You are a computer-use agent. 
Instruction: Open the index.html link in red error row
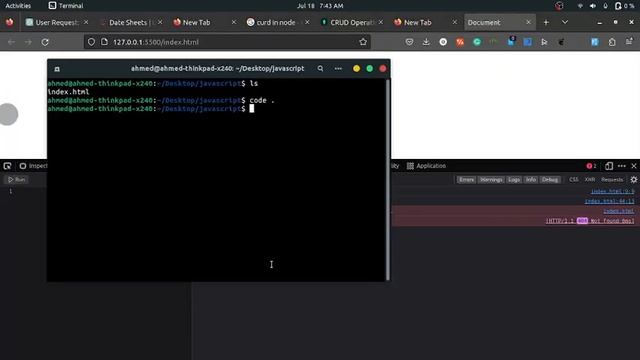619,211
